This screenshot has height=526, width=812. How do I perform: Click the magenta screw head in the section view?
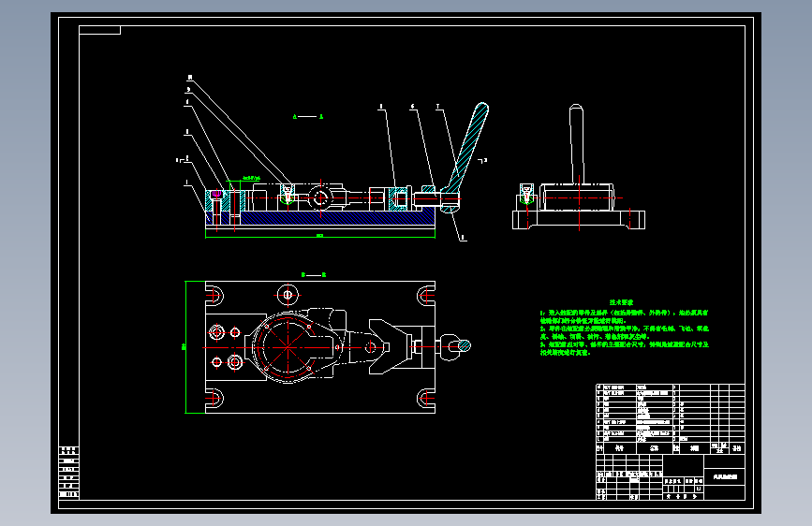[x=216, y=194]
